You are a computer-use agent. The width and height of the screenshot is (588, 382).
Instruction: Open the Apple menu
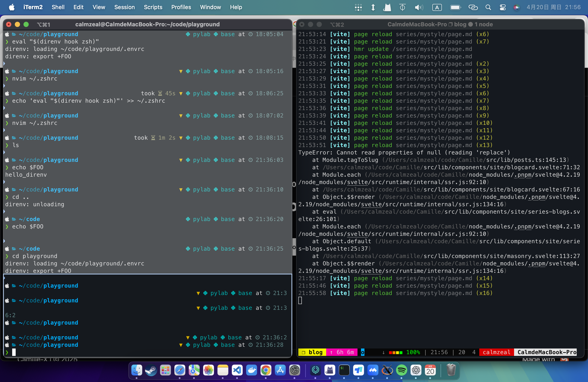pyautogui.click(x=12, y=7)
